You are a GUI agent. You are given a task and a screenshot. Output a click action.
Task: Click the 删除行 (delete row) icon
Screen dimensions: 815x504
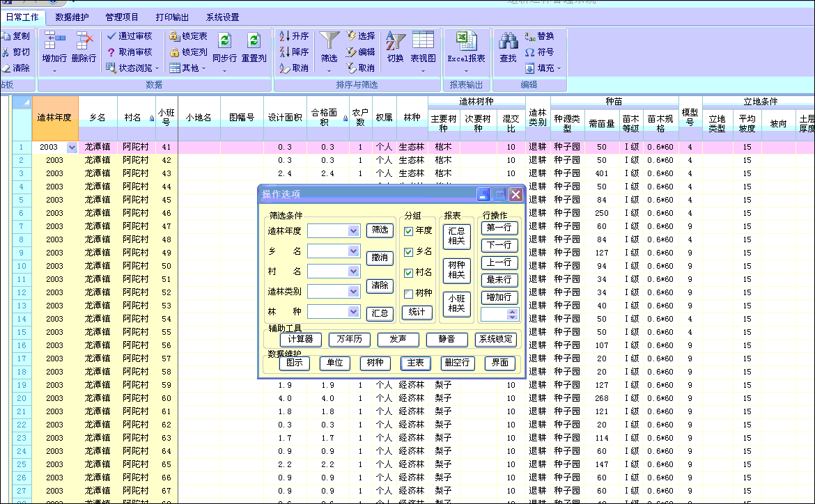(x=84, y=40)
